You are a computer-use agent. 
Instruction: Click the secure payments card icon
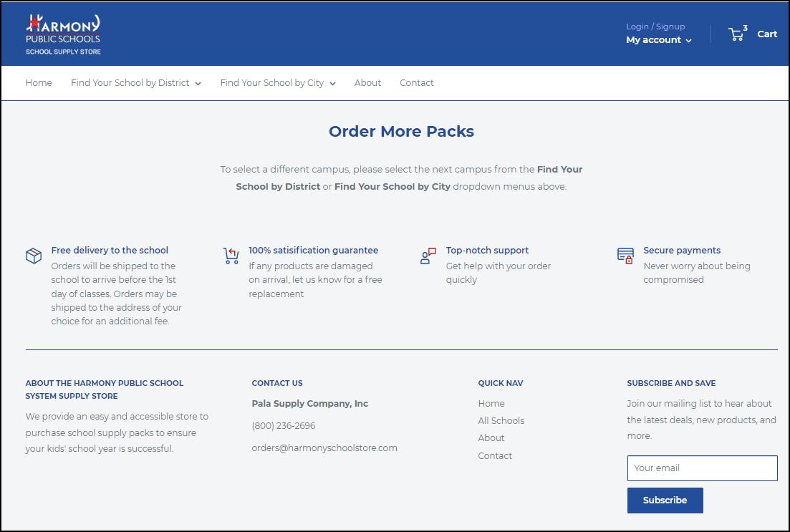click(626, 256)
